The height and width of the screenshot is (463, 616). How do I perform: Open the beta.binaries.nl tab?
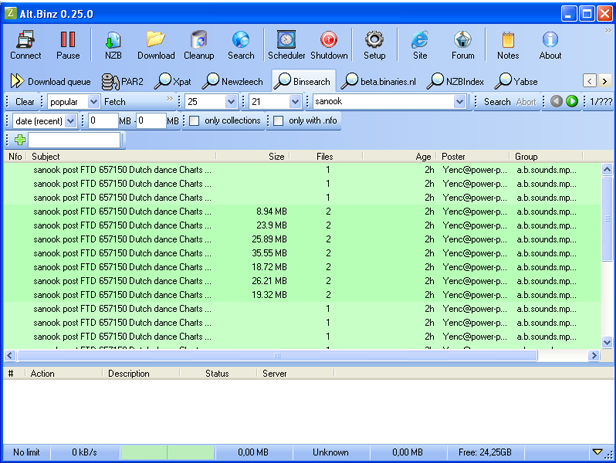(x=379, y=81)
